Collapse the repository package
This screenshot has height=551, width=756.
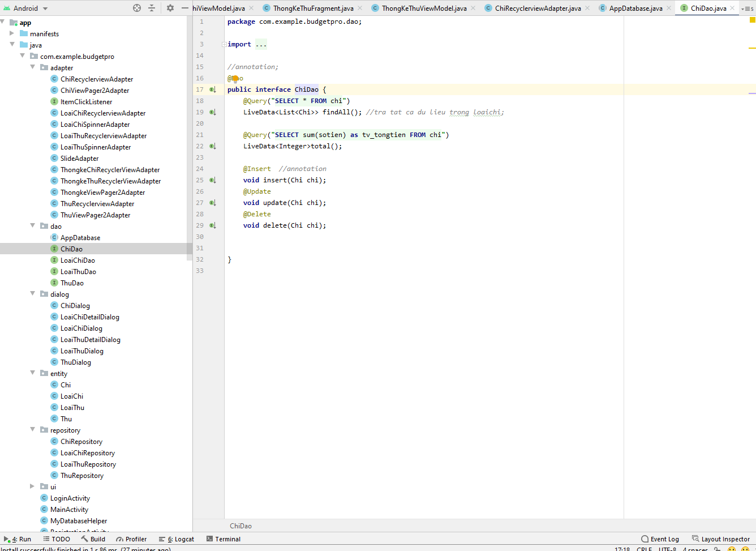coord(32,430)
